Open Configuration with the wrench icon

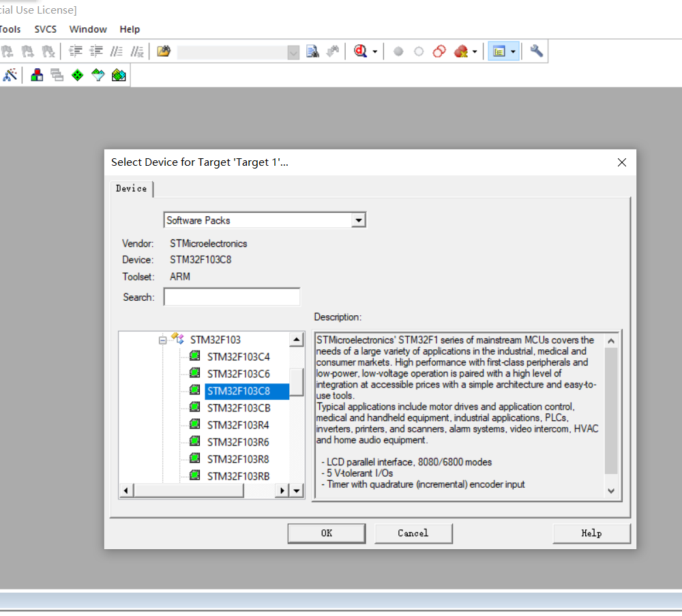536,51
